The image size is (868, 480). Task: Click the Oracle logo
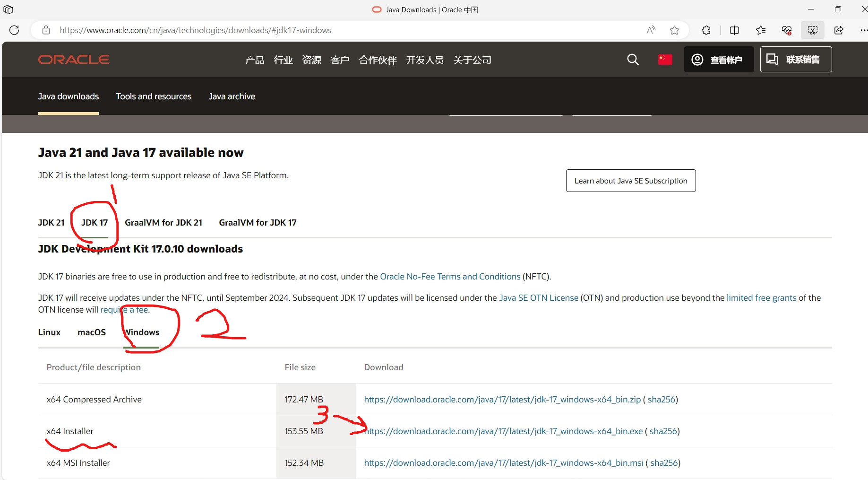(x=74, y=60)
